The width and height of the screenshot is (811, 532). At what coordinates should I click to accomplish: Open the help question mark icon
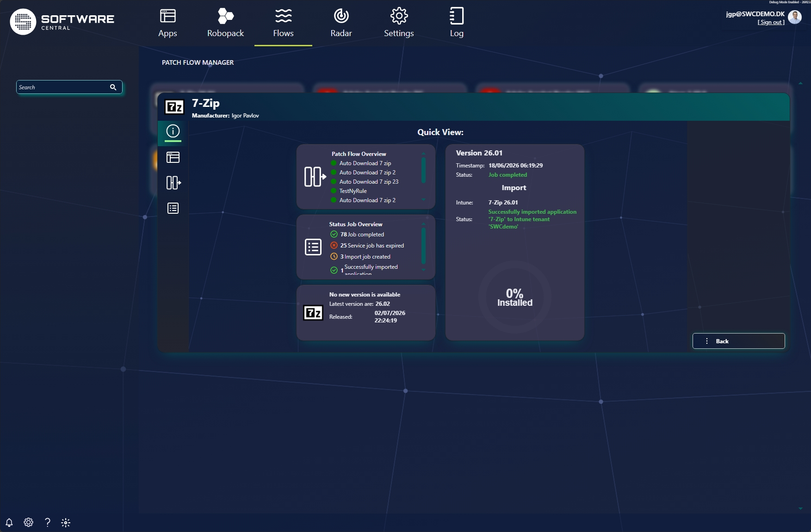[47, 522]
